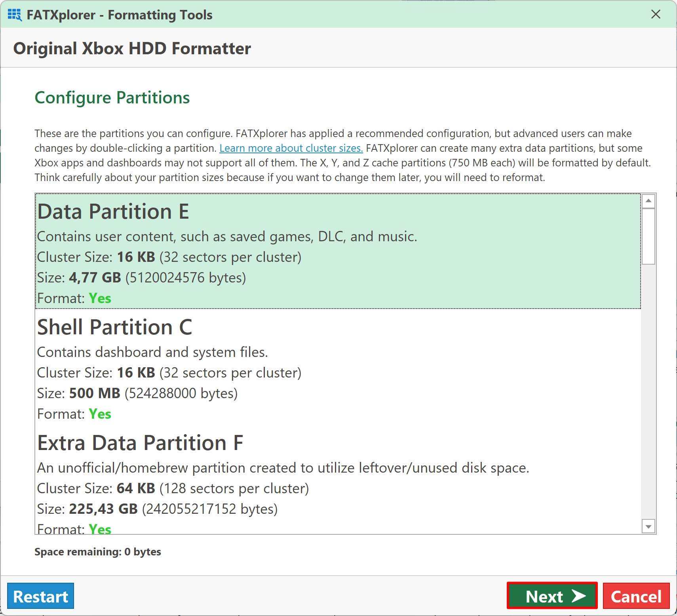The width and height of the screenshot is (677, 616).
Task: Select the Data Partition E entry
Action: point(338,251)
